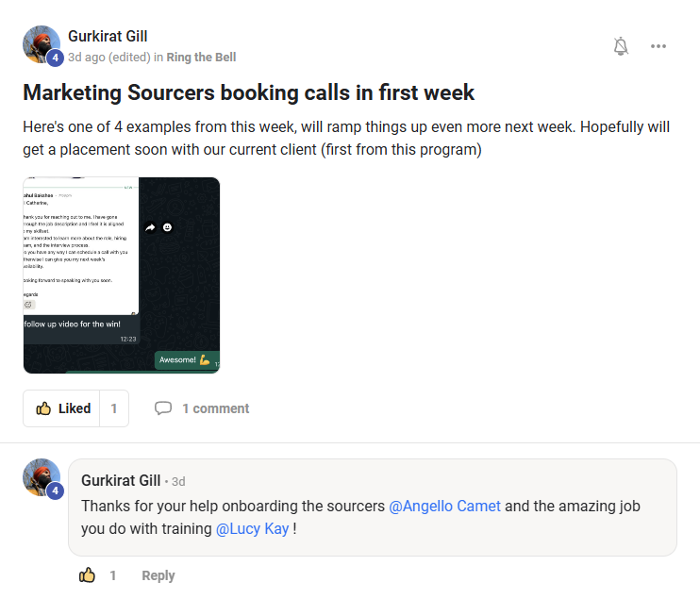Expand the 1 comment link
The image size is (700, 599).
pos(215,408)
